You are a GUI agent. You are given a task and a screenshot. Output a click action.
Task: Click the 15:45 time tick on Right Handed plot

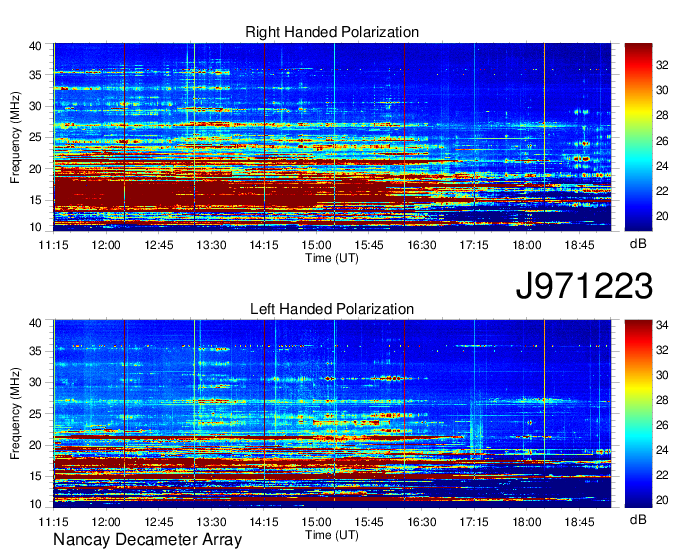coord(369,245)
